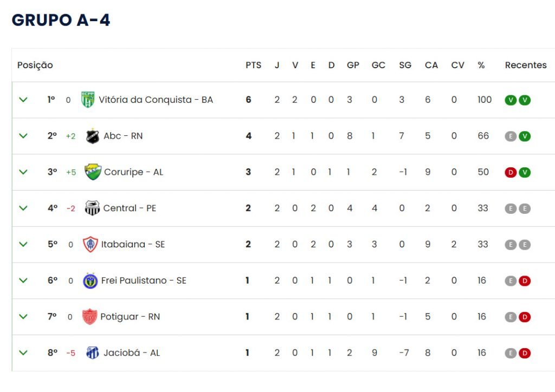Click Coruripe's red D recent result badge
Viewport: 555px width, 392px height.
[x=511, y=173]
